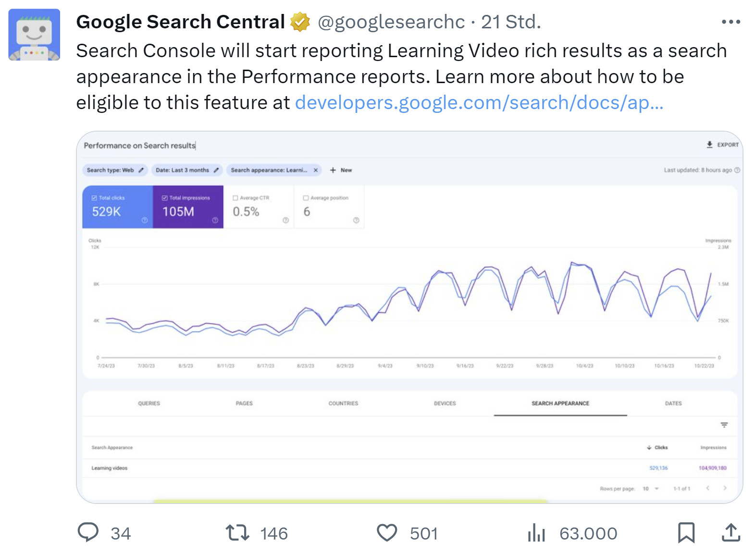The image size is (756, 552).
Task: Open the Rows per page dropdown
Action: pos(650,488)
